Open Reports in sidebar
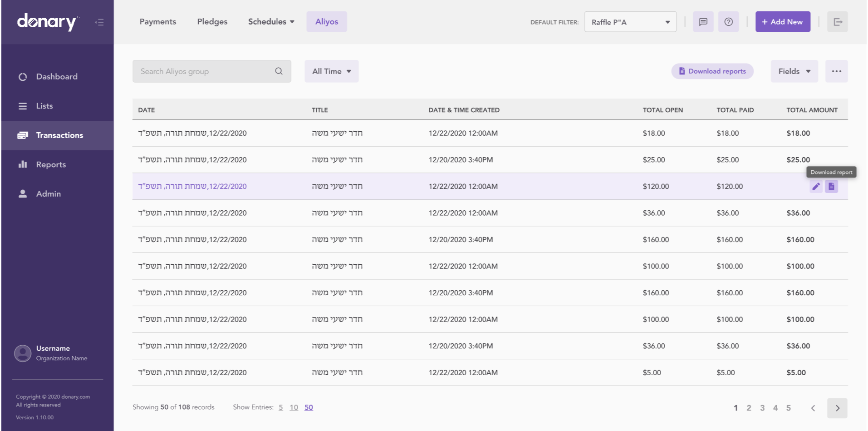This screenshot has height=431, width=868. (x=57, y=164)
